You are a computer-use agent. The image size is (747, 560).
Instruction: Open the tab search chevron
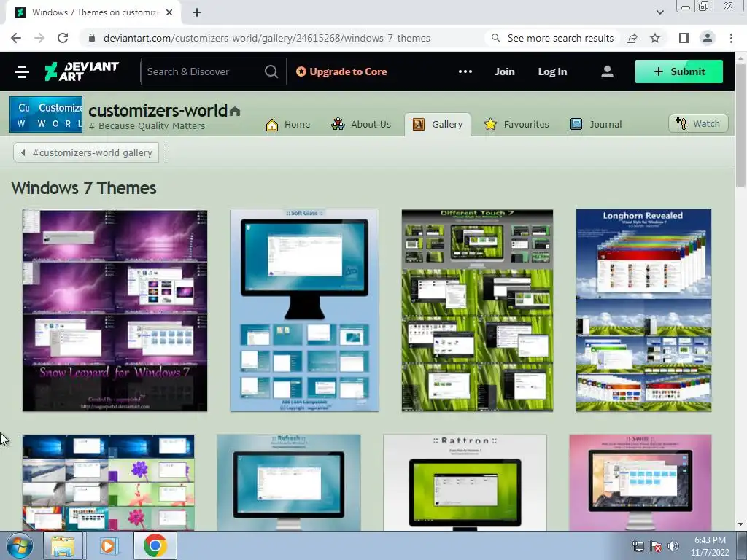click(659, 12)
